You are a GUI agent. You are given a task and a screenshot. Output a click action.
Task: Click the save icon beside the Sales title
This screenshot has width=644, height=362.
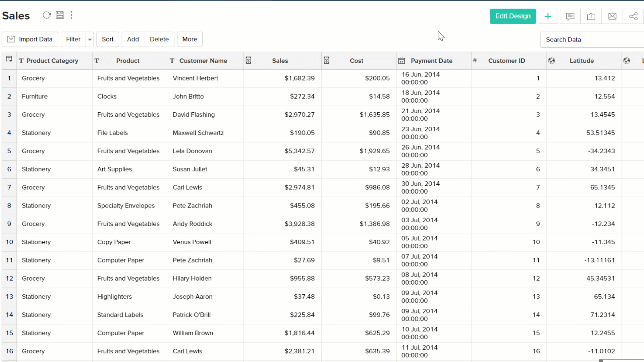tap(60, 15)
